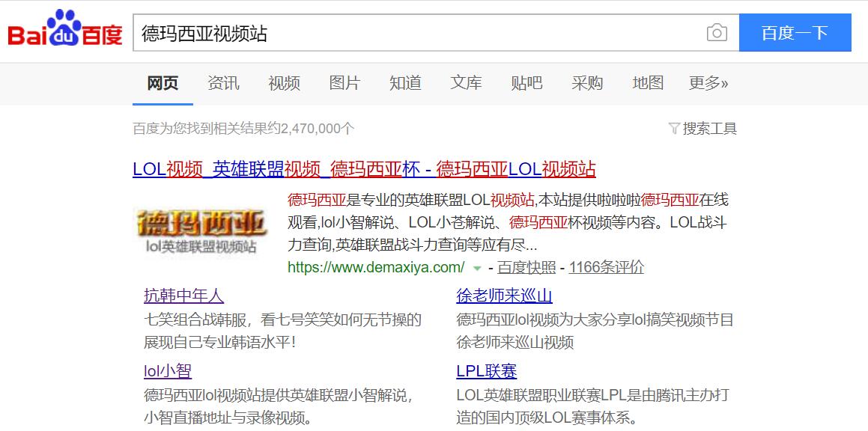Open 搜索工具 search tools
The image size is (868, 431).
point(710,129)
